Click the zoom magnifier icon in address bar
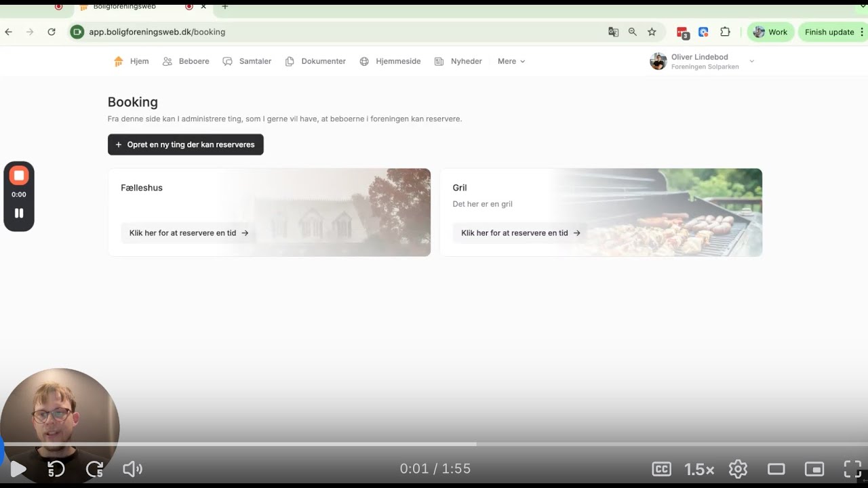Screen dimensions: 868x488 (x=633, y=32)
